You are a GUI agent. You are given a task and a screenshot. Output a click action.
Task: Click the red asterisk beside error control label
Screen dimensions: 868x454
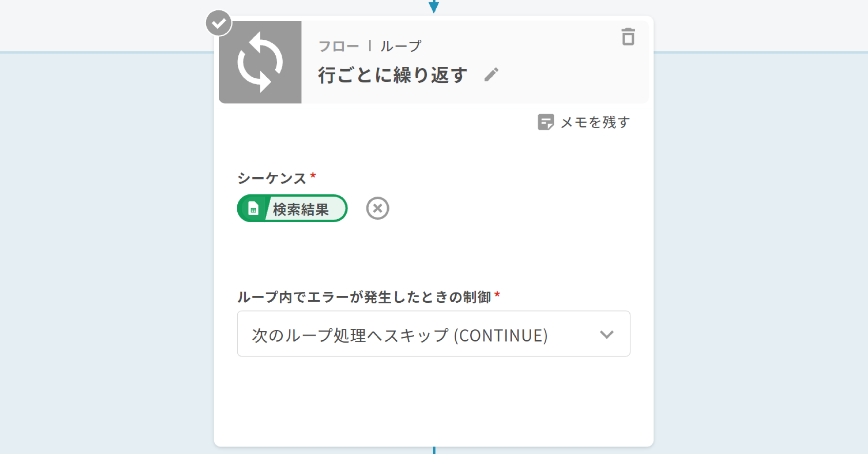pyautogui.click(x=497, y=294)
